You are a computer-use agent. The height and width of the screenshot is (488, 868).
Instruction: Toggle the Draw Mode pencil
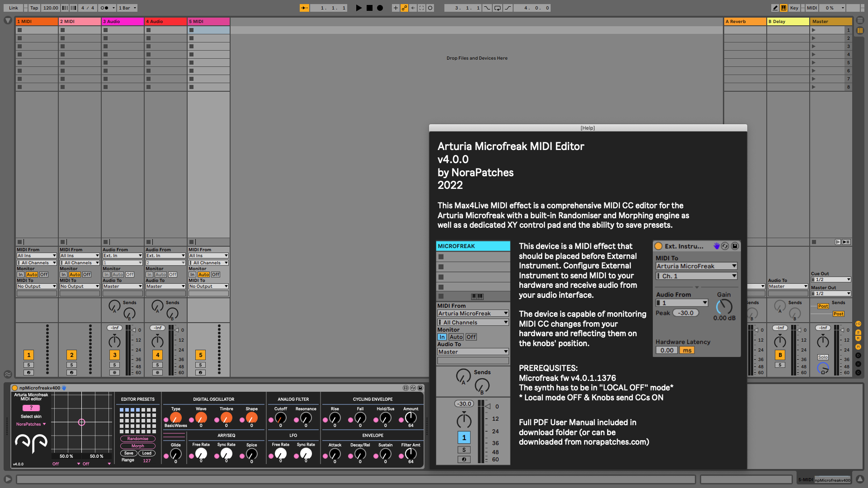click(775, 8)
